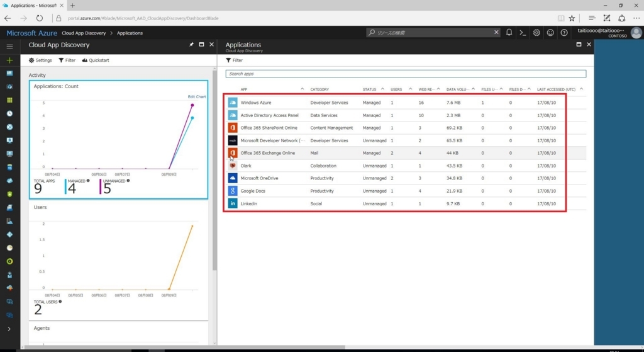Click the TOTAL USERS info icon
The width and height of the screenshot is (644, 352).
click(x=60, y=302)
